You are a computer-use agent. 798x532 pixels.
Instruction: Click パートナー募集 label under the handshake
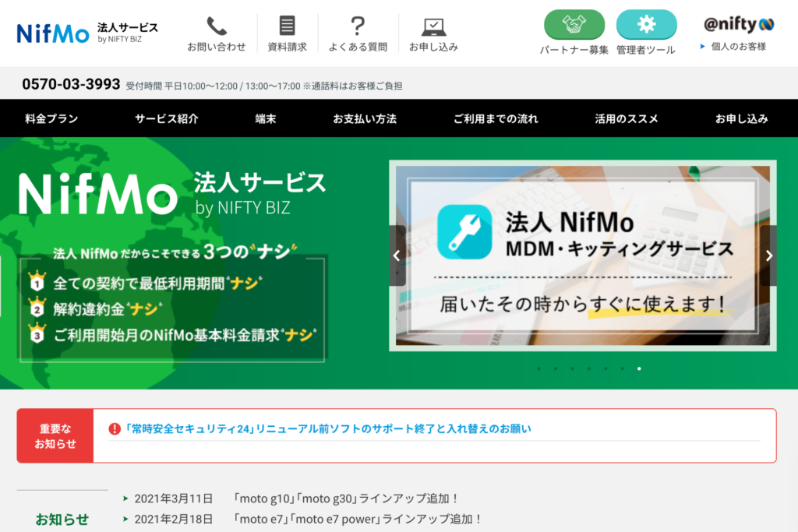[574, 50]
